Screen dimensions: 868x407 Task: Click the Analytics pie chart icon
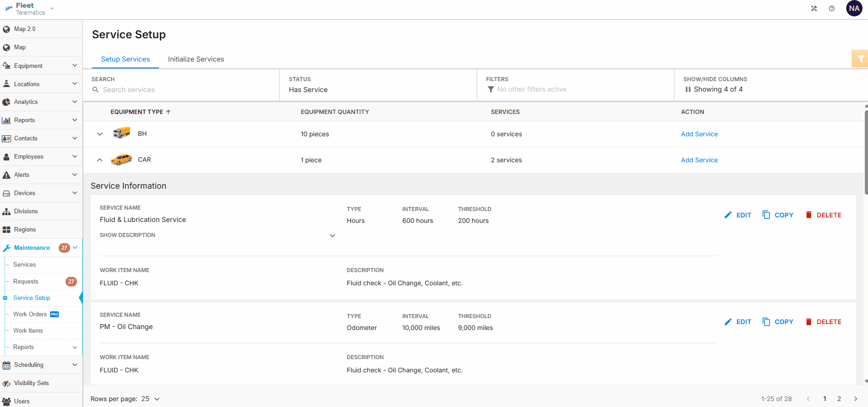tap(6, 102)
